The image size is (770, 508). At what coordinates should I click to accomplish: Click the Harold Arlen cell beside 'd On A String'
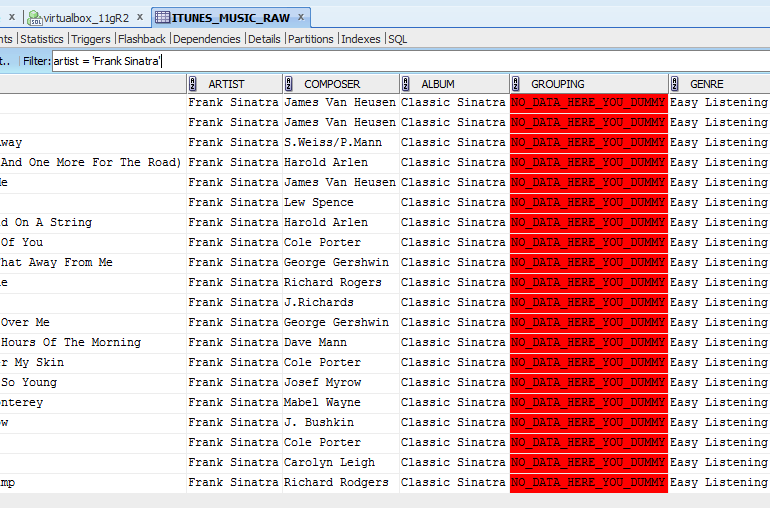pyautogui.click(x=341, y=223)
